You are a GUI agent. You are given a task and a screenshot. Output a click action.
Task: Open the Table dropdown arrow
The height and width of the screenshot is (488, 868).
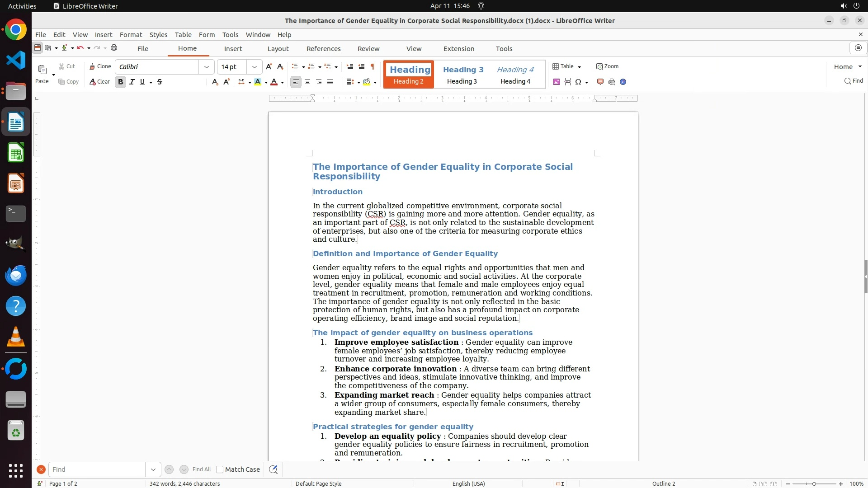(580, 67)
